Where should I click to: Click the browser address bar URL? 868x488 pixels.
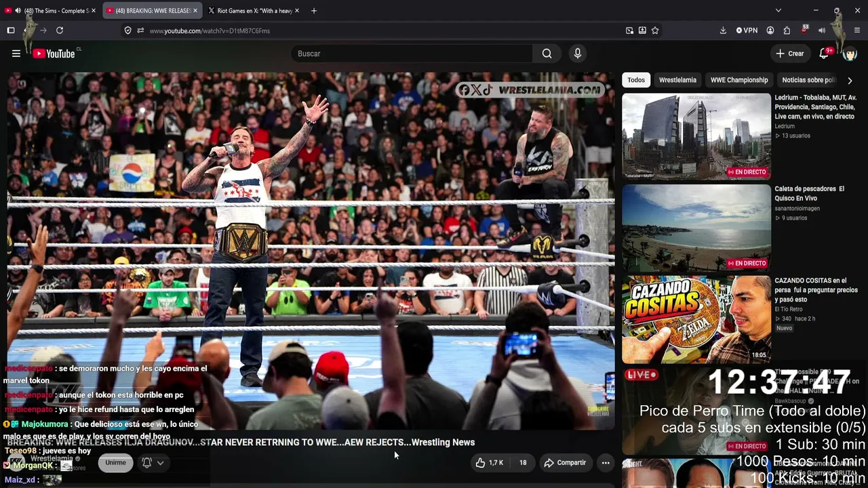[x=210, y=30]
